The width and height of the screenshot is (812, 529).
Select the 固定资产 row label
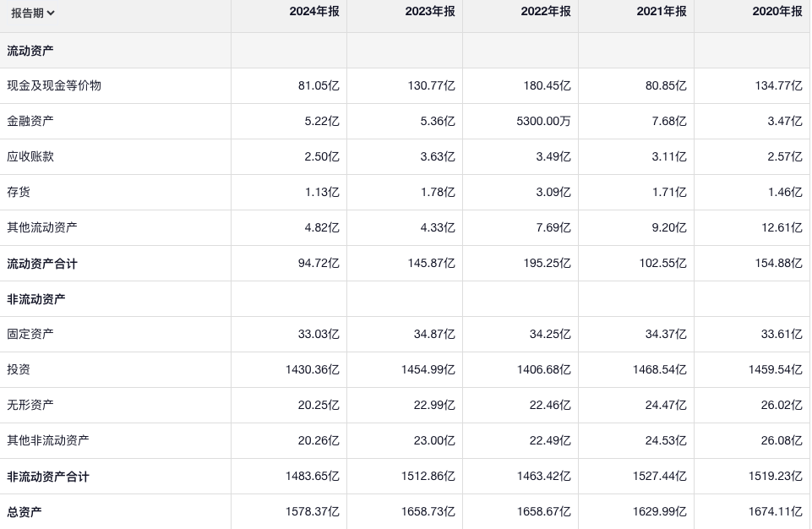(30, 334)
